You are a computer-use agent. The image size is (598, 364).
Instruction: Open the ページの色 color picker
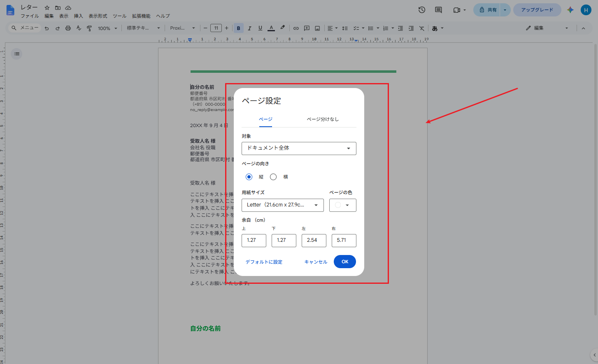pos(343,205)
